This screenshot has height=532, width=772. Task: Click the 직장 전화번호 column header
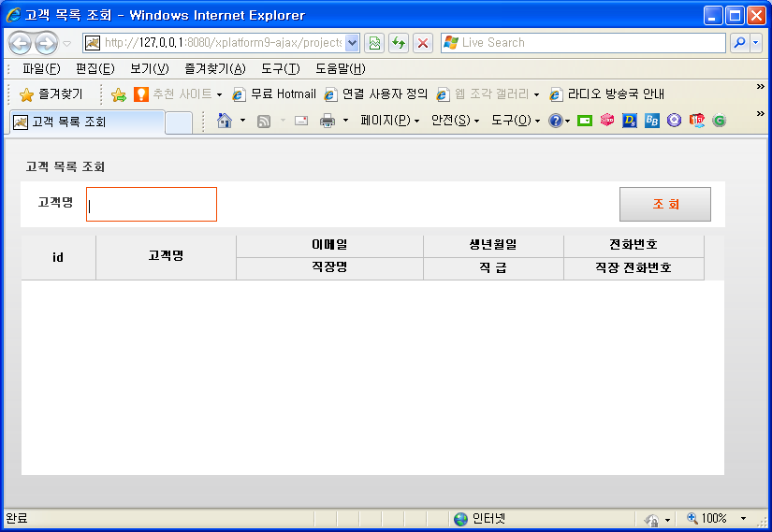click(634, 268)
